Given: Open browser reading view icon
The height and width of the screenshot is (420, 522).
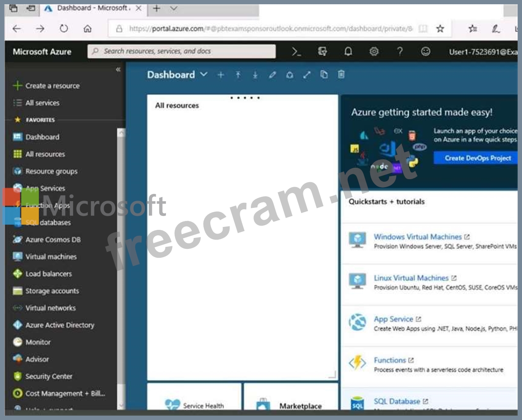Looking at the screenshot, I should (x=423, y=28).
